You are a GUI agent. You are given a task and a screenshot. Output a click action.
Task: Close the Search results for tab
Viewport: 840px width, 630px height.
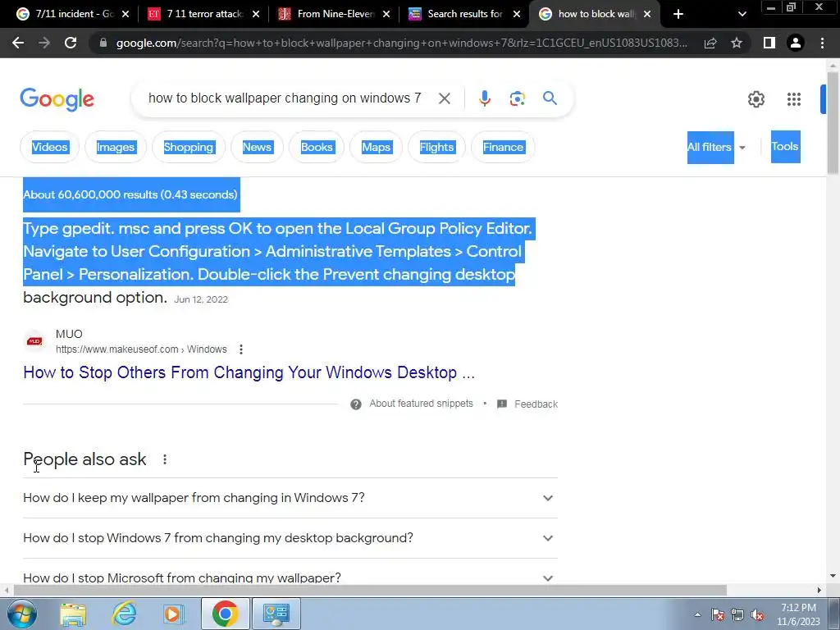(x=517, y=14)
